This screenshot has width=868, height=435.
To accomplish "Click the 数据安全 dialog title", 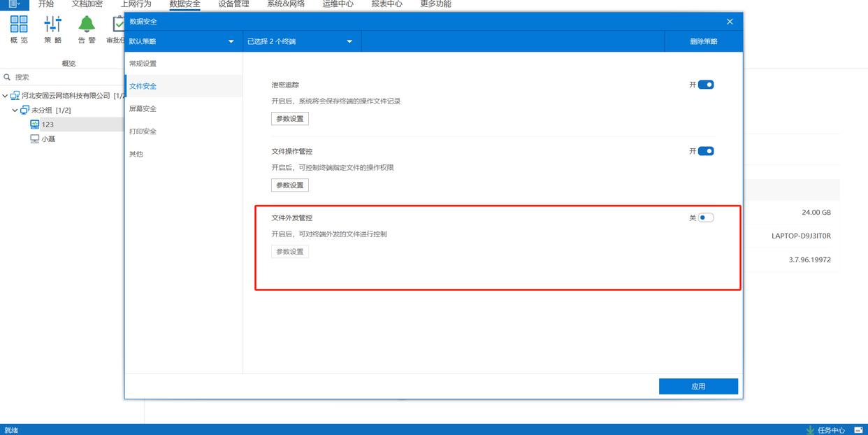I will pos(143,22).
